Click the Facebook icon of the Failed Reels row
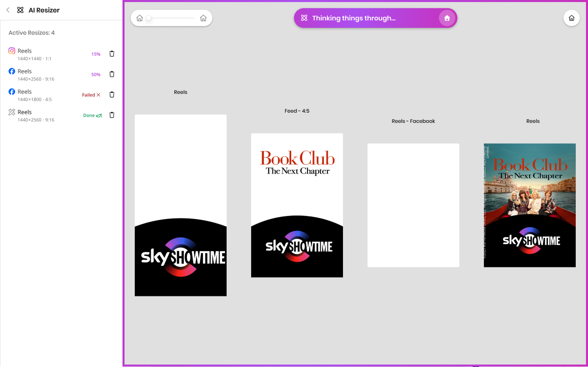Screen dimensions: 588x367 pos(12,92)
